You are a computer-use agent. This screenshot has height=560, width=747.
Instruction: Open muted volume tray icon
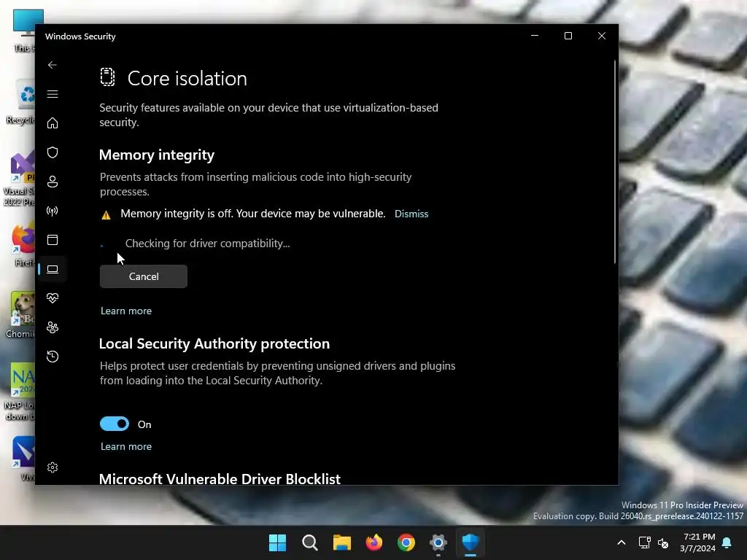pos(663,542)
